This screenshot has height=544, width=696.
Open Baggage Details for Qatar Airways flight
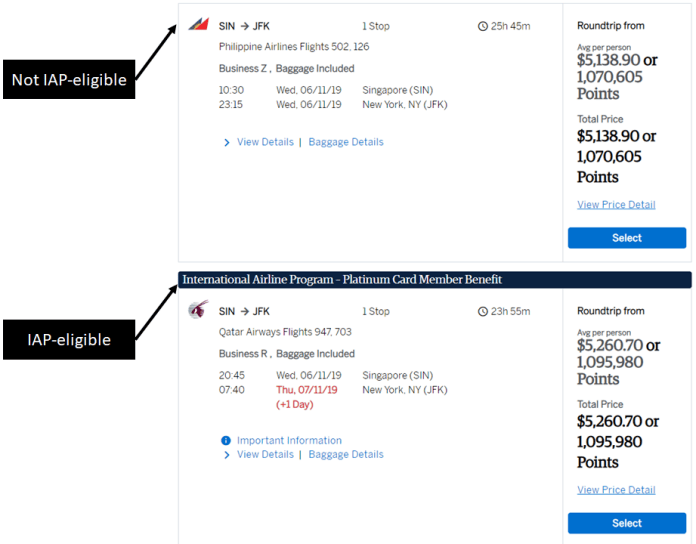[x=346, y=454]
